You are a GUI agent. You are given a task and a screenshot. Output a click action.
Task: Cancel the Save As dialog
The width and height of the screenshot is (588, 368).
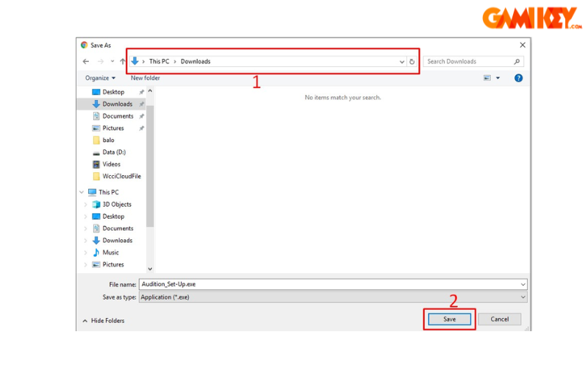click(x=499, y=319)
